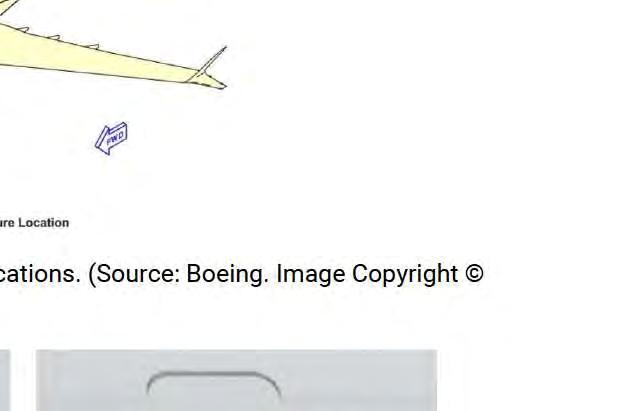Click the word "Copyright" in the caption
Screen dimensions: 637x411
[x=405, y=275]
